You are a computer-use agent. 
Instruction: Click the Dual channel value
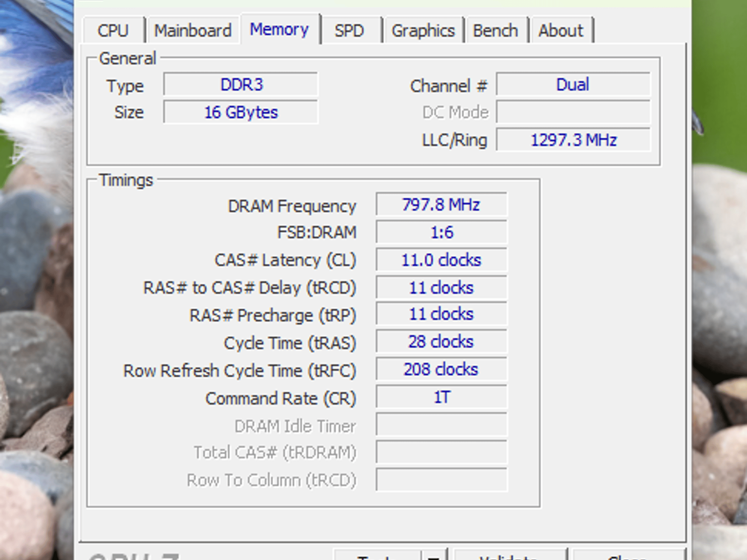point(573,85)
